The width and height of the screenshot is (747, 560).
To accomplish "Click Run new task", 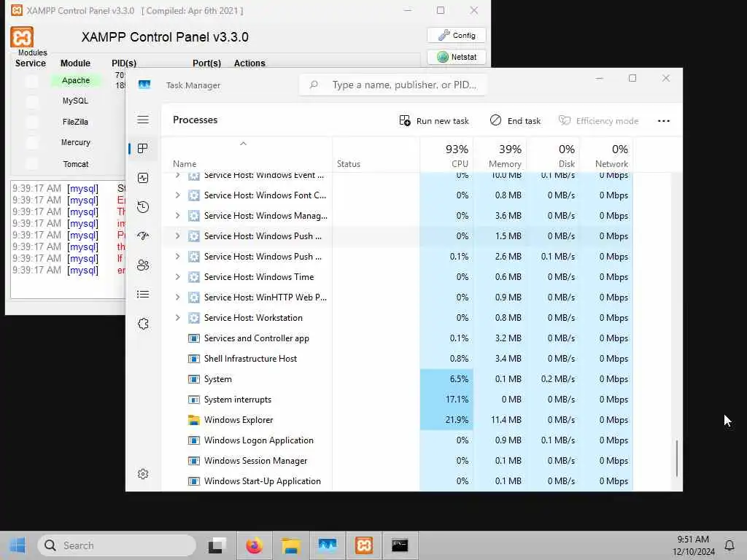I will point(434,121).
